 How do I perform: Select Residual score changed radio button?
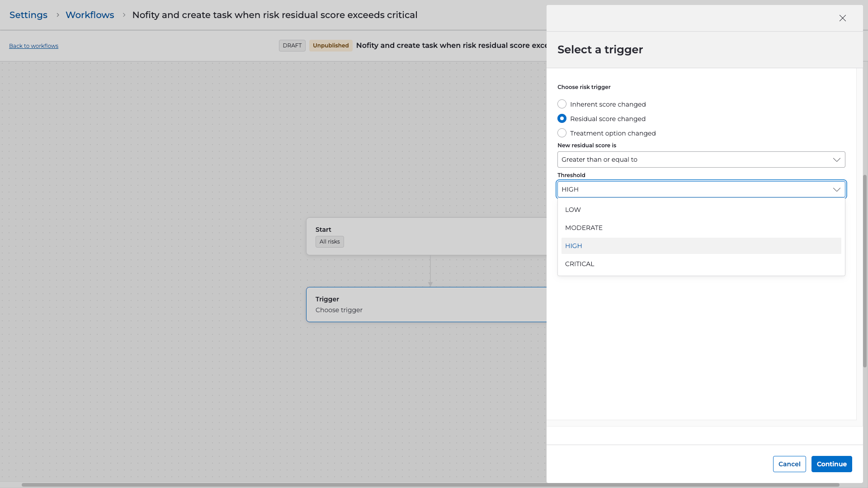point(562,119)
